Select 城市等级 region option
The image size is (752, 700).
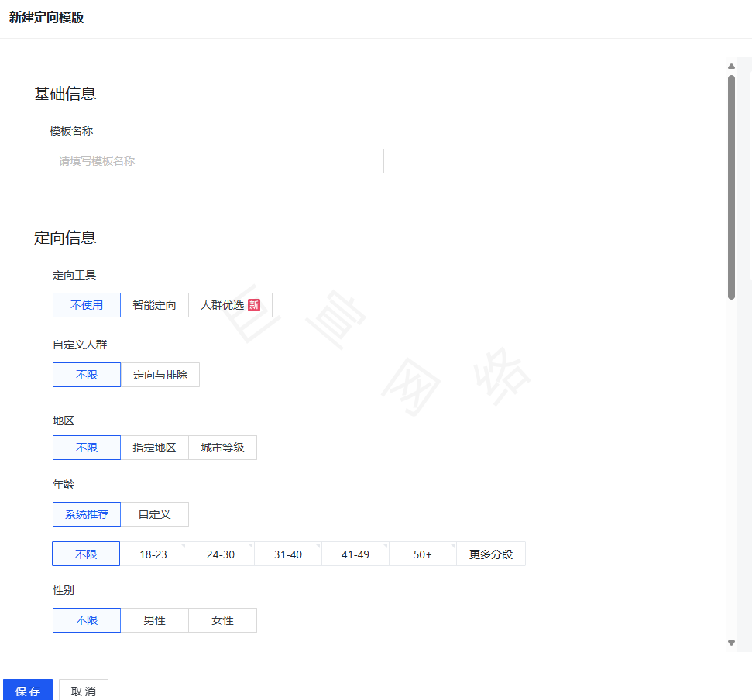click(x=222, y=448)
